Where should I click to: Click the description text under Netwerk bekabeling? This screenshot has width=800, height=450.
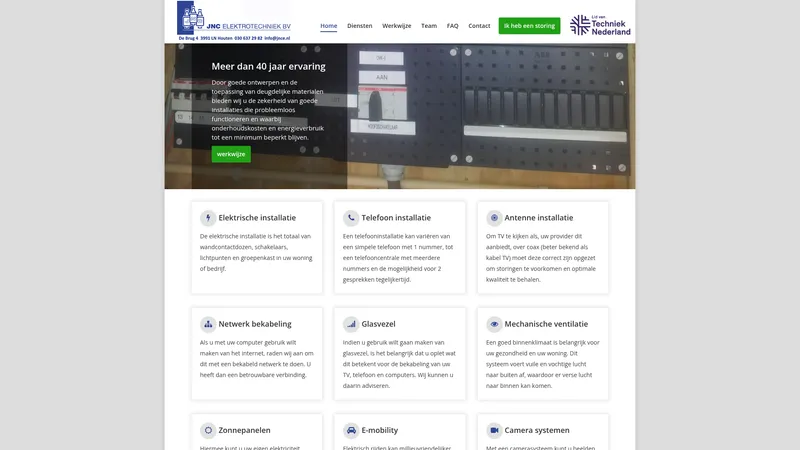(257, 359)
